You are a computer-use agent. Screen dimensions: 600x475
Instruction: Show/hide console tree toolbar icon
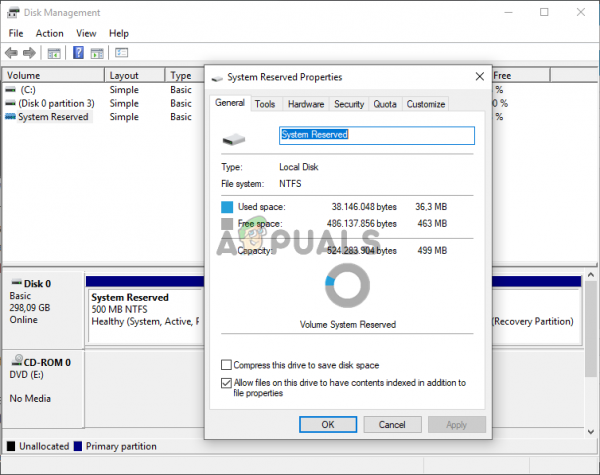pos(54,53)
